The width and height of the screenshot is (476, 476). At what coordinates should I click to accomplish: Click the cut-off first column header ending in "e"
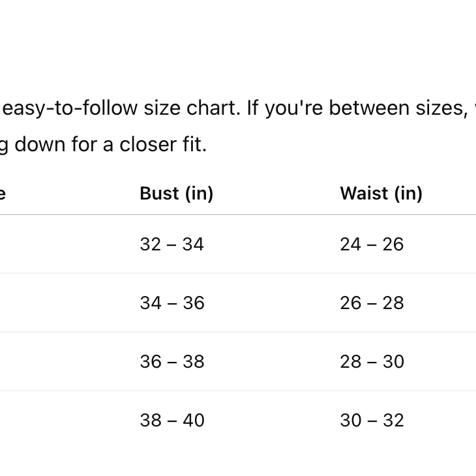3,194
